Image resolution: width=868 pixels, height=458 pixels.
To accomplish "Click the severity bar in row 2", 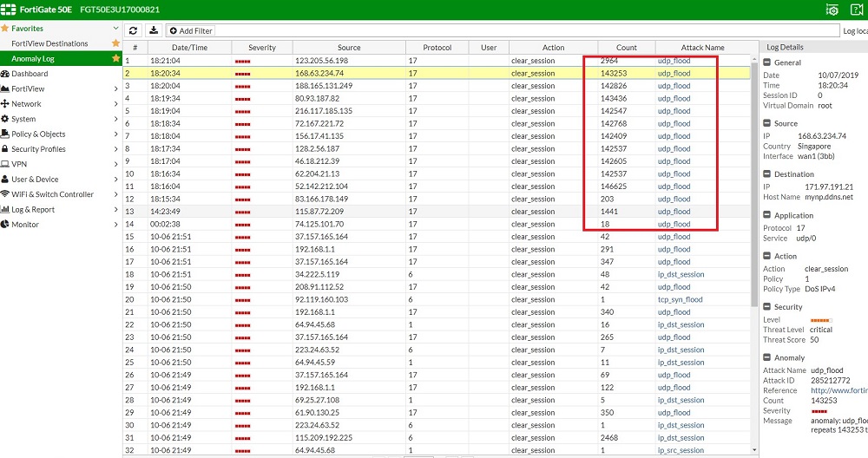I will (242, 74).
